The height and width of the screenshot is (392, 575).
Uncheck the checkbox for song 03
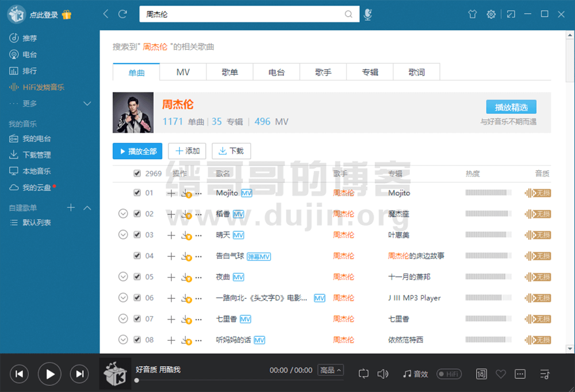click(137, 235)
